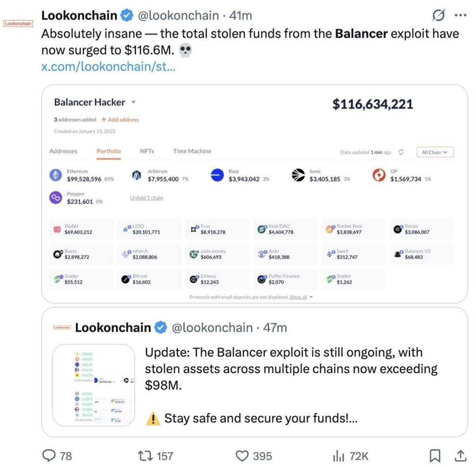This screenshot has height=467, width=476.
Task: Click the data refresh icon
Action: coord(401,152)
